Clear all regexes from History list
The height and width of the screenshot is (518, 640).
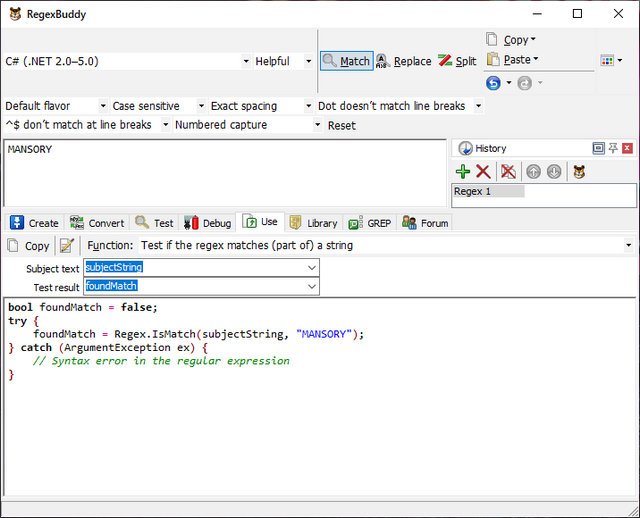[508, 172]
